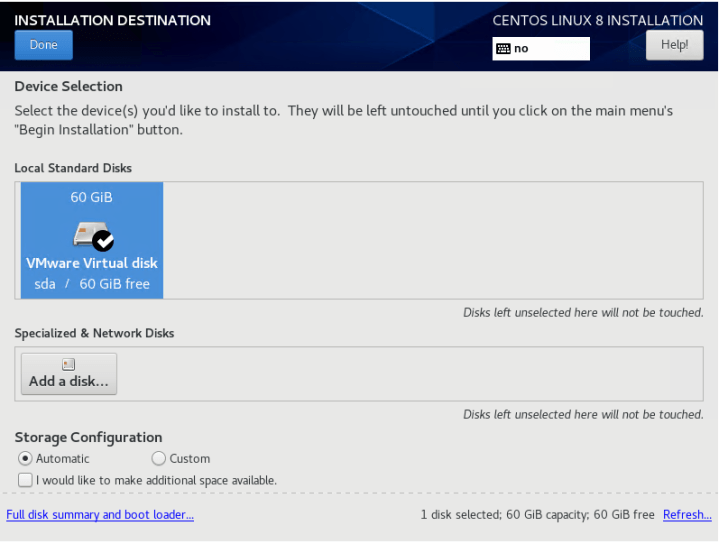Choose the Custom storage configuration option
Screen dimensions: 719x544
(158, 459)
